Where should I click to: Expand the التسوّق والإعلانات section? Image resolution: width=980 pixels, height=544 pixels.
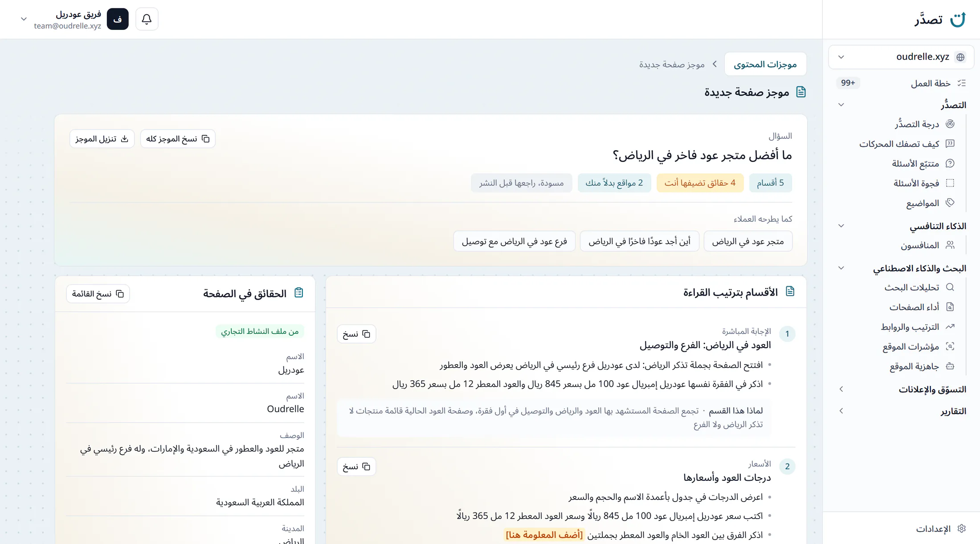pos(841,389)
